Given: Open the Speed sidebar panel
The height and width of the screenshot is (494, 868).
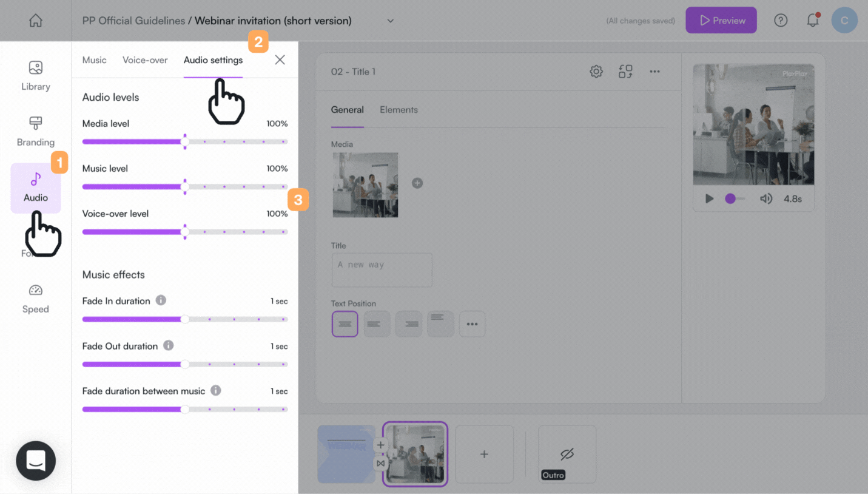Looking at the screenshot, I should pyautogui.click(x=36, y=299).
